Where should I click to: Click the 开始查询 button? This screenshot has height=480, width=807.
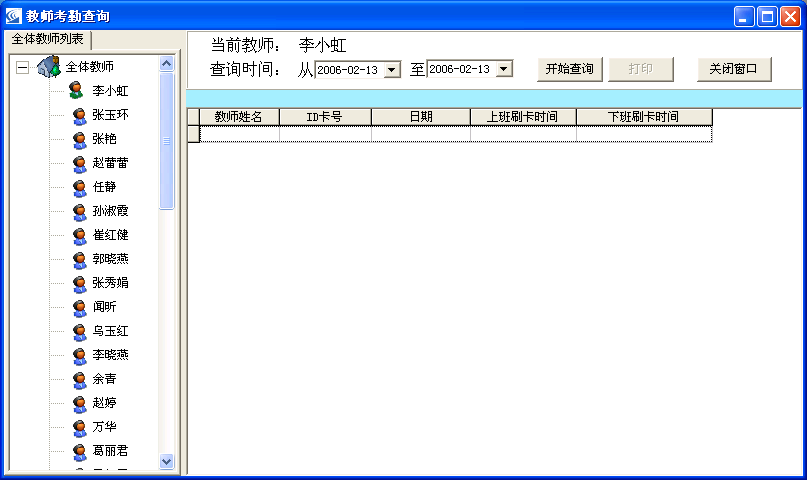570,69
